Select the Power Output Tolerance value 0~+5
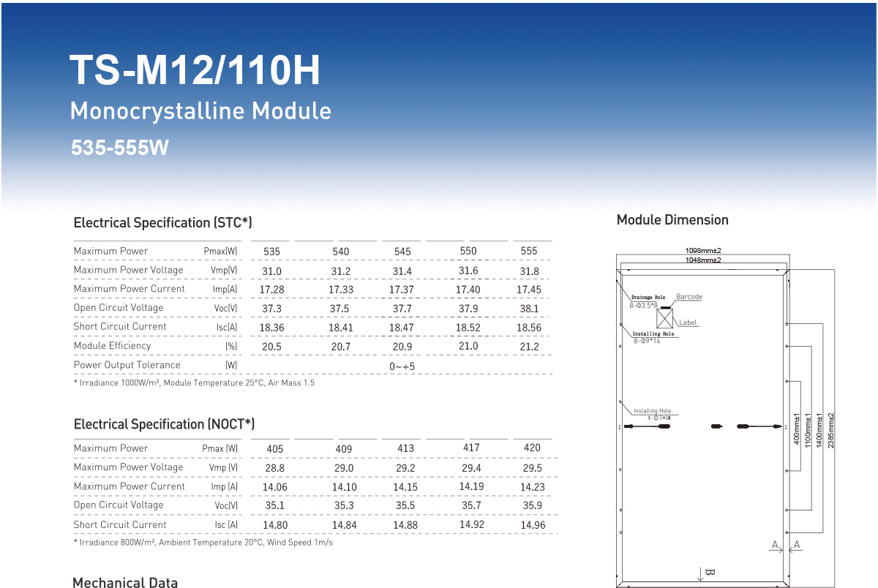The height and width of the screenshot is (588, 878). click(402, 366)
